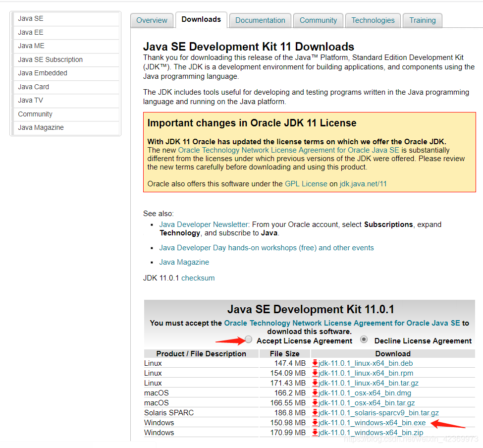
Task: Click the red download icon beside jdk-11.0.1_windows-x64_bin.zip
Action: click(315, 432)
